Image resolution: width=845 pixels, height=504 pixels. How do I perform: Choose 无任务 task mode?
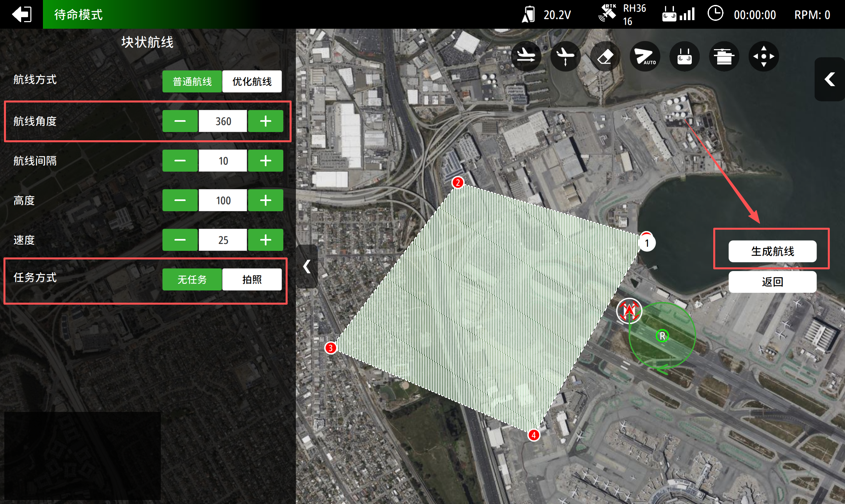[192, 280]
